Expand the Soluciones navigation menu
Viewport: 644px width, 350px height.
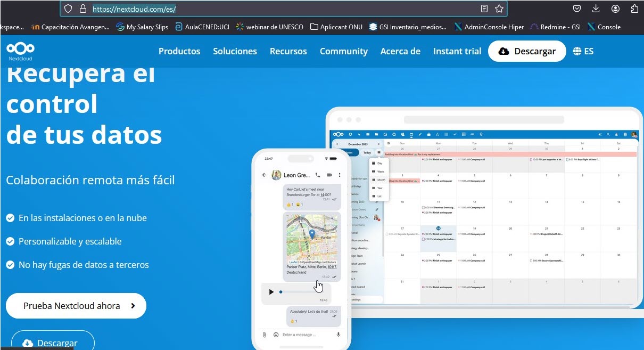(235, 51)
